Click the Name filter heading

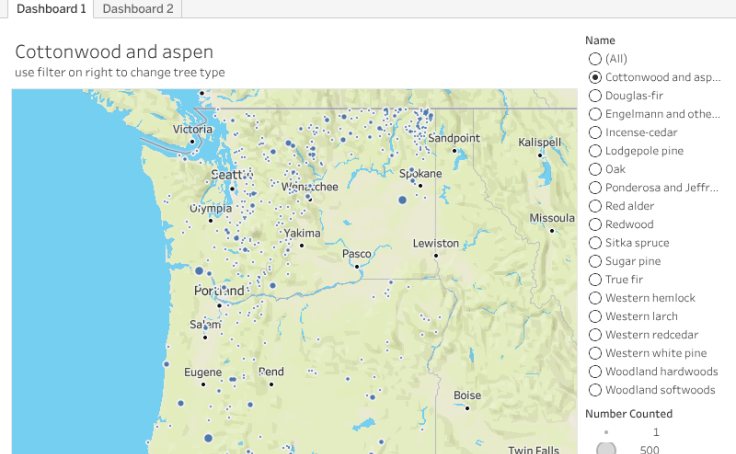click(x=600, y=40)
